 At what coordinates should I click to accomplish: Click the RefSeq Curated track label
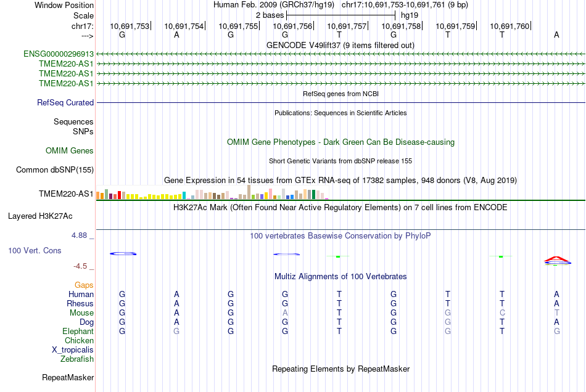[65, 103]
